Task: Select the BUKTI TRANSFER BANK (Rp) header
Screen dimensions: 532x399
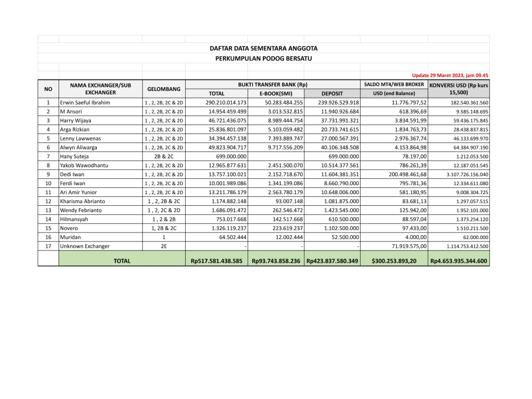Action: tap(273, 85)
